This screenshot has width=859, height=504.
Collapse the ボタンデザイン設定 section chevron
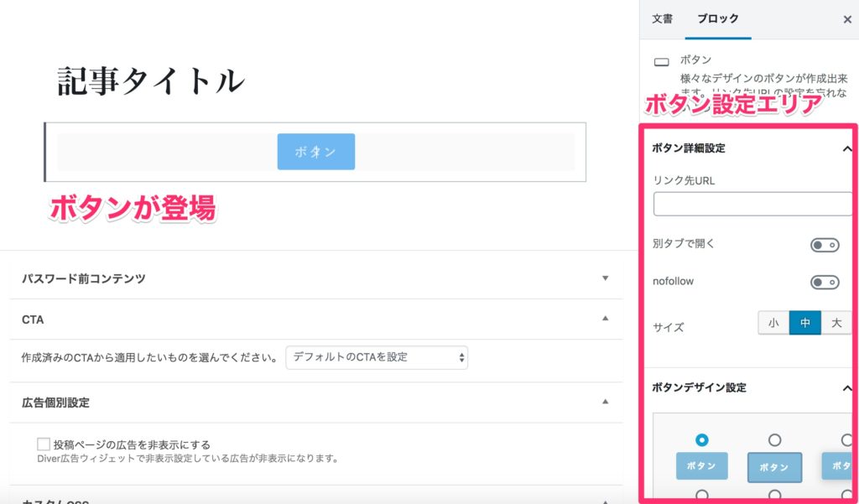coord(846,387)
